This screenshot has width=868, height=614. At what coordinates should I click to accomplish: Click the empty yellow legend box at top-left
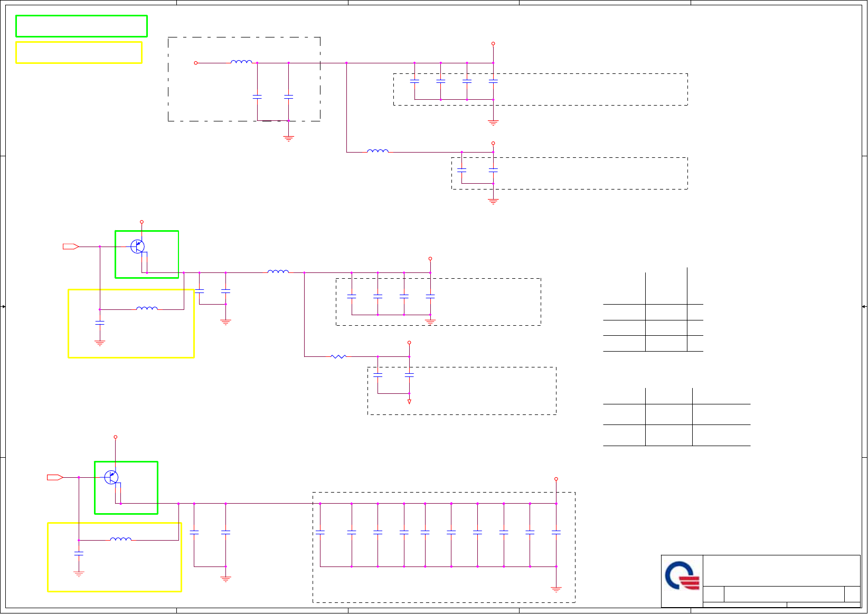79,53
